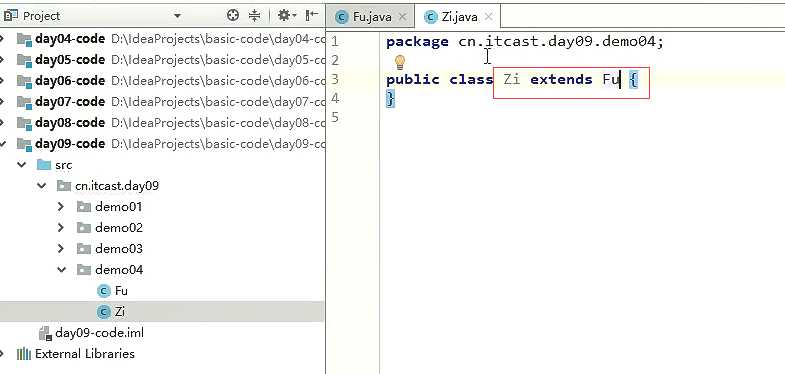
Task: Click line number 5 in gutter
Action: click(334, 118)
